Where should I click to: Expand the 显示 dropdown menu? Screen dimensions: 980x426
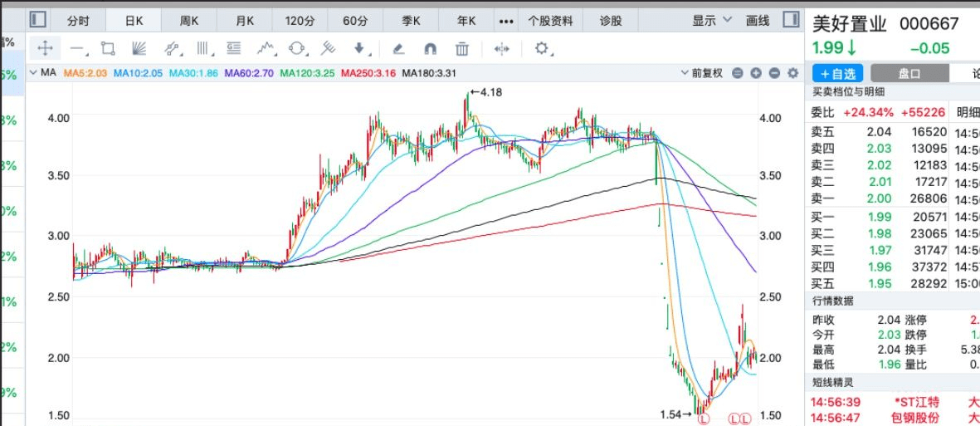click(712, 20)
